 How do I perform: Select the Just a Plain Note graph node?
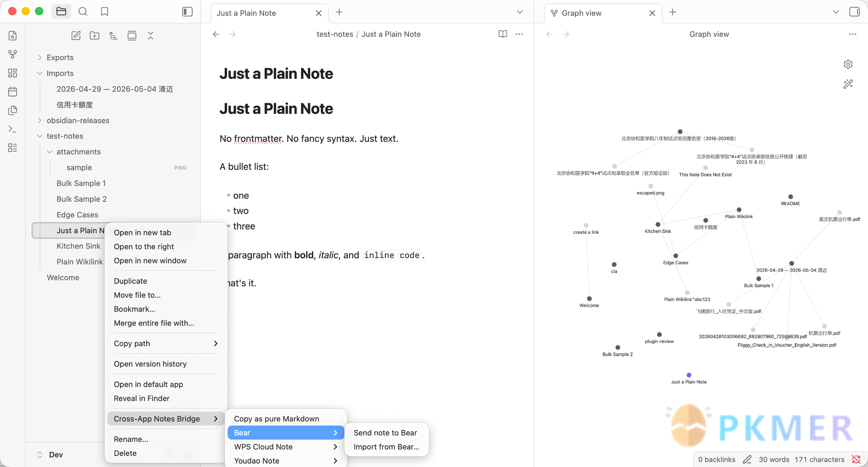(x=689, y=375)
